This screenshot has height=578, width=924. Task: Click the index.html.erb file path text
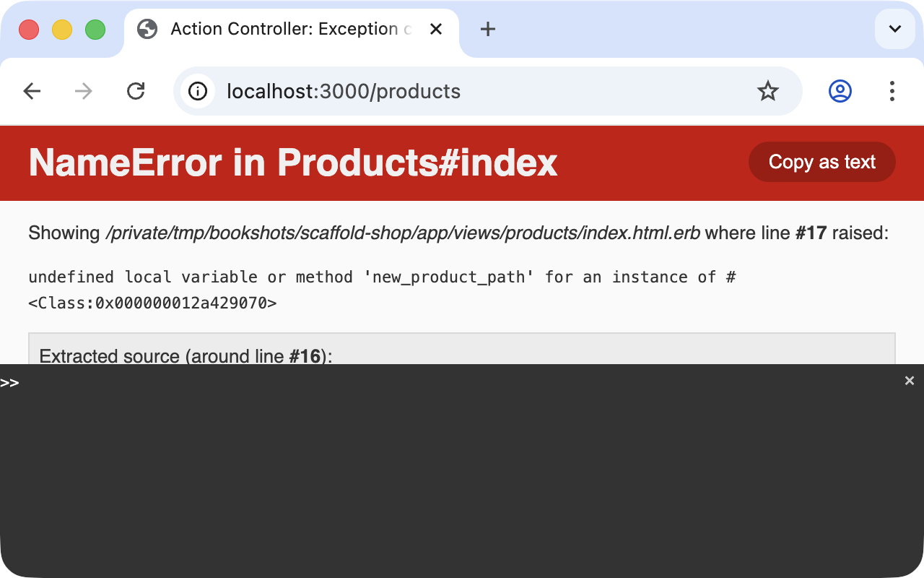point(402,233)
